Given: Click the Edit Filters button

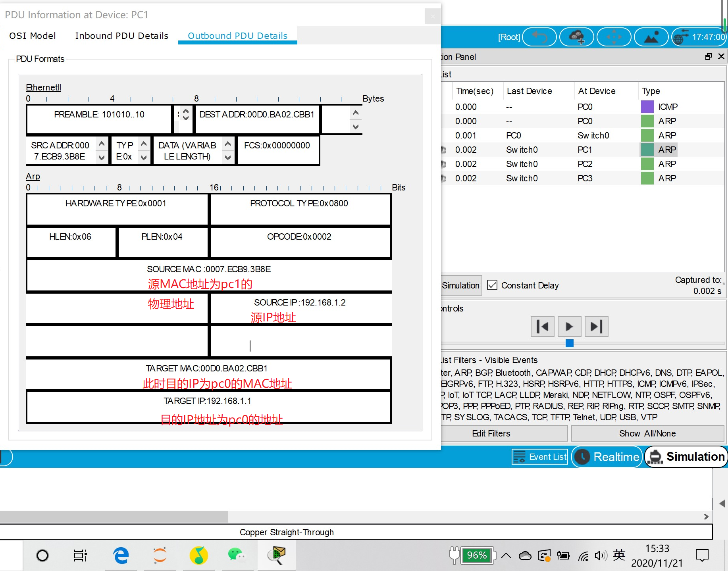Looking at the screenshot, I should [x=491, y=433].
